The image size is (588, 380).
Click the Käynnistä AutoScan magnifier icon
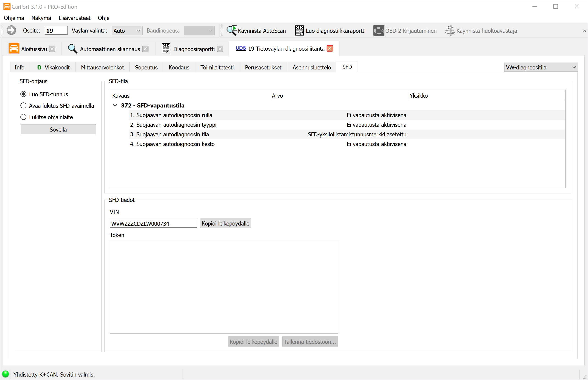coord(232,31)
